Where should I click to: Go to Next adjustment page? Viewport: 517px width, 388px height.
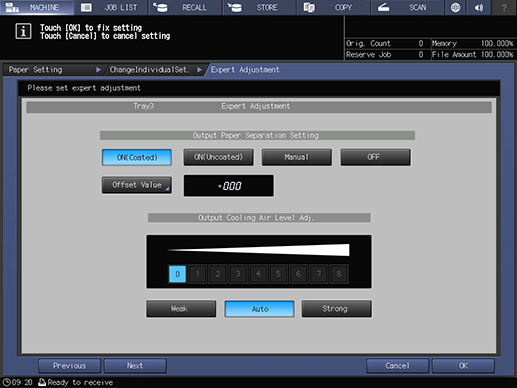[x=135, y=366]
